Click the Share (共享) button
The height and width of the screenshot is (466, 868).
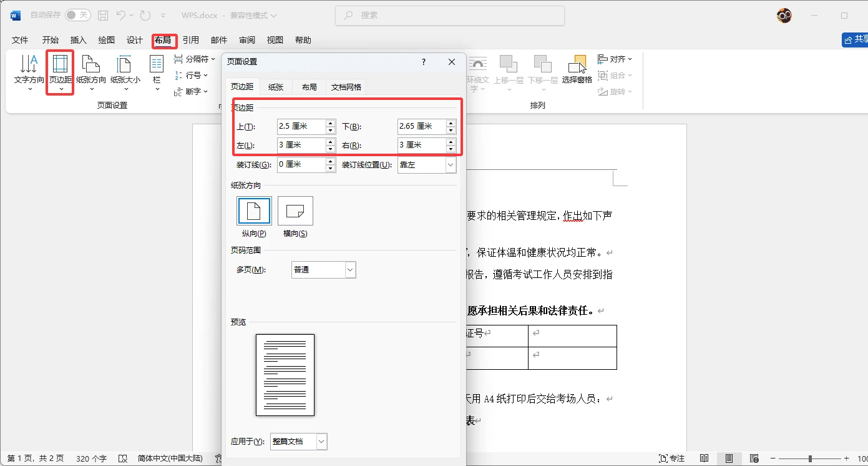click(x=855, y=40)
